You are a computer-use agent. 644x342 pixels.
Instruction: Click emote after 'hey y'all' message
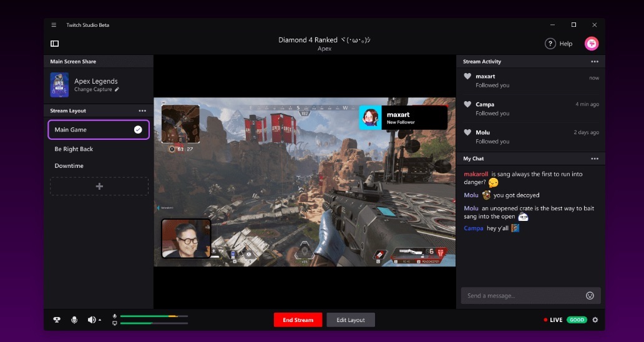(515, 228)
